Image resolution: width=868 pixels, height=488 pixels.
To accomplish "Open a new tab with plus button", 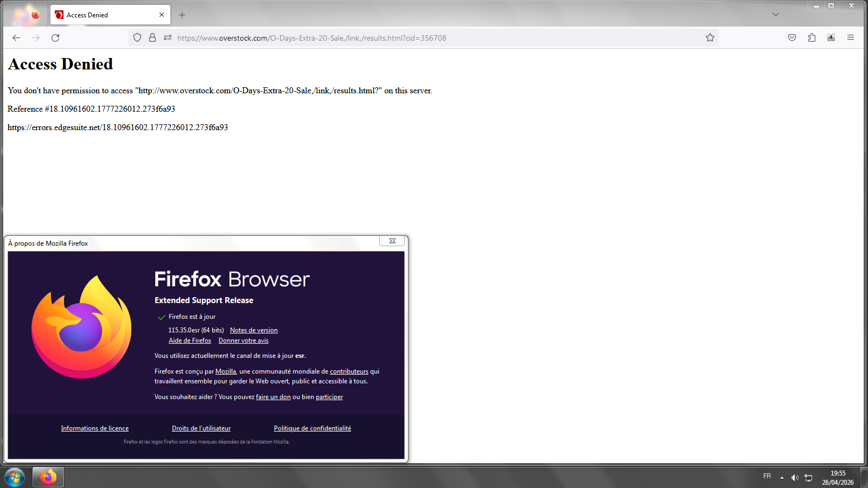I will (182, 15).
